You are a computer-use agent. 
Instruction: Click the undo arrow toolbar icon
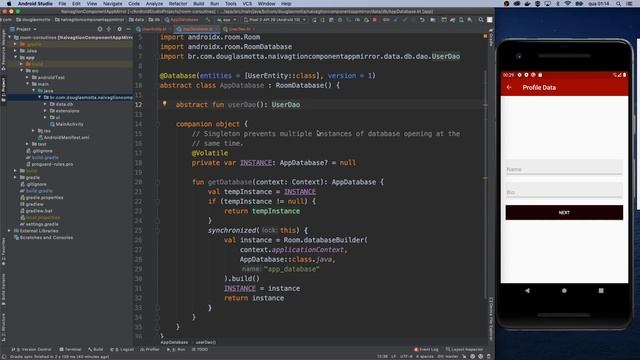pos(422,20)
